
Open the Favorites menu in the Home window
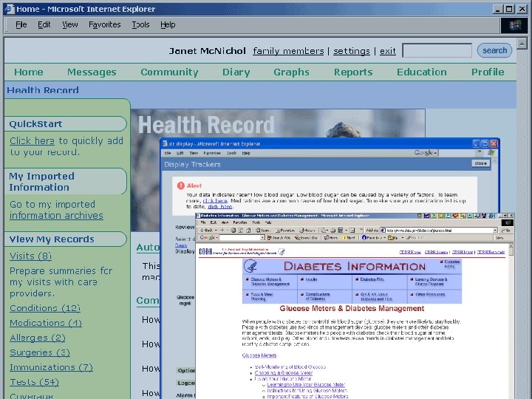click(104, 25)
